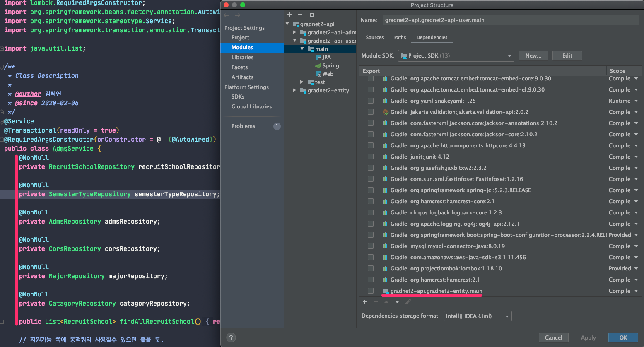Open SDKs under Platform Settings
644x347 pixels.
pos(238,96)
